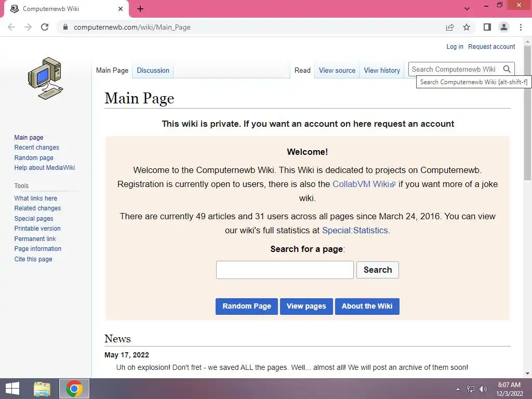Image resolution: width=532 pixels, height=399 pixels.
Task: Show hidden tray icons arrow
Action: (458, 389)
